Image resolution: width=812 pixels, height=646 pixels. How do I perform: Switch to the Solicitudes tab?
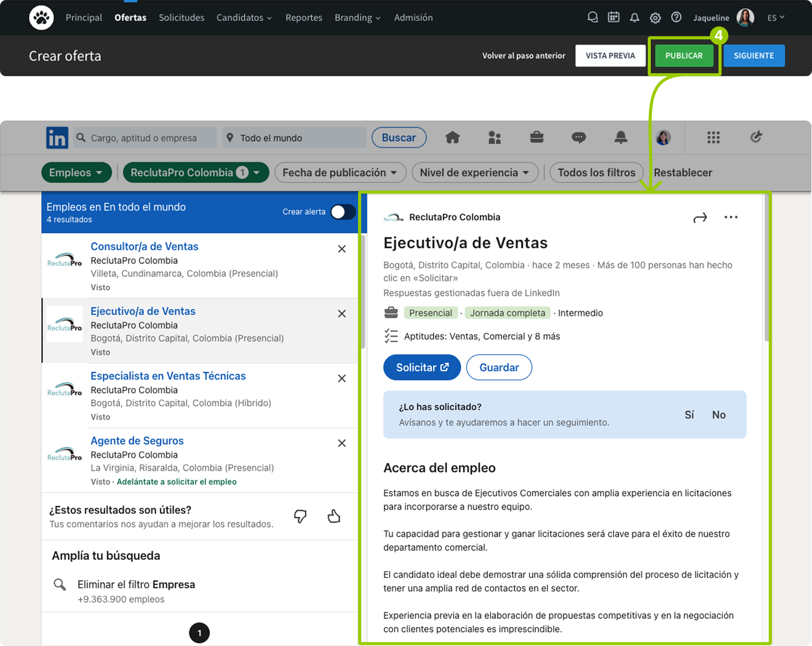(x=181, y=17)
